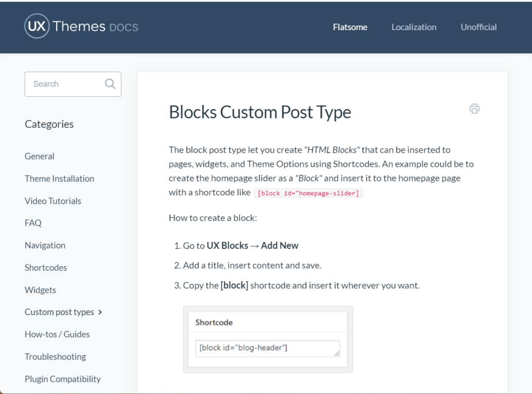The image size is (532, 394).
Task: Click the shortcode screenshot image
Action: [268, 339]
